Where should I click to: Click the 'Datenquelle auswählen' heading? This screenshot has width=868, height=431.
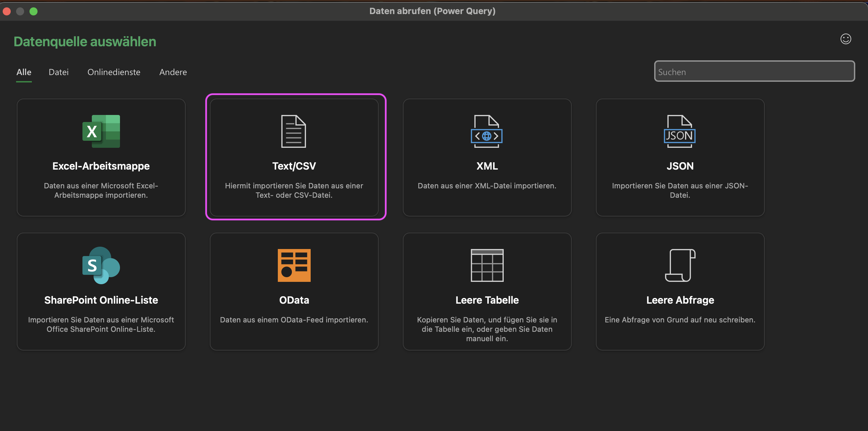[x=85, y=42]
